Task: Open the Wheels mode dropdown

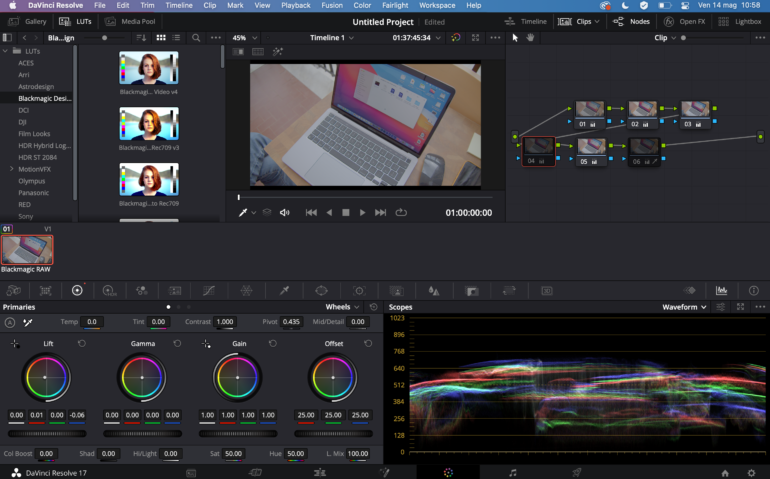Action: tap(343, 307)
